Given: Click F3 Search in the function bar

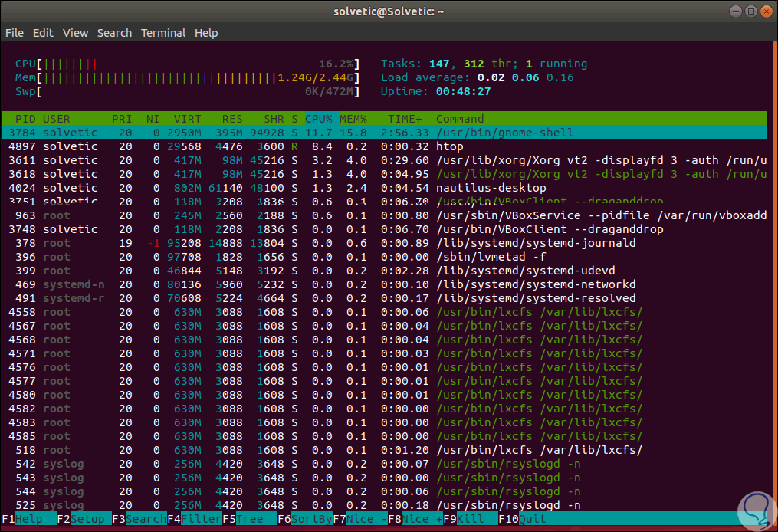Looking at the screenshot, I should (139, 519).
